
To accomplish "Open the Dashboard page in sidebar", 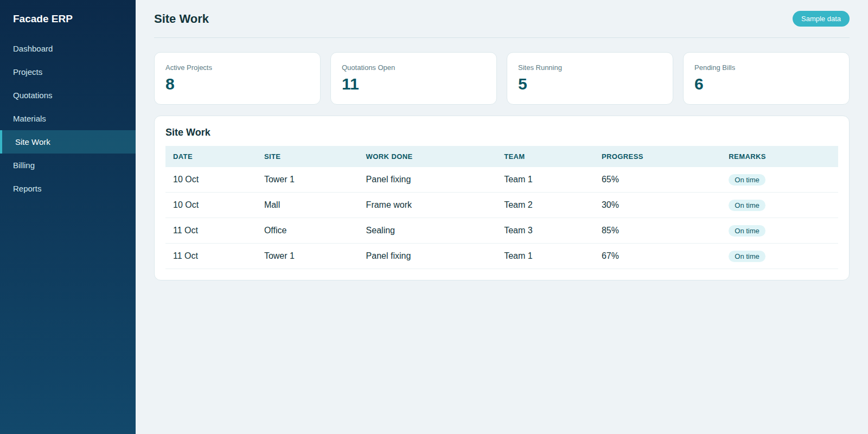I will 68,49.
